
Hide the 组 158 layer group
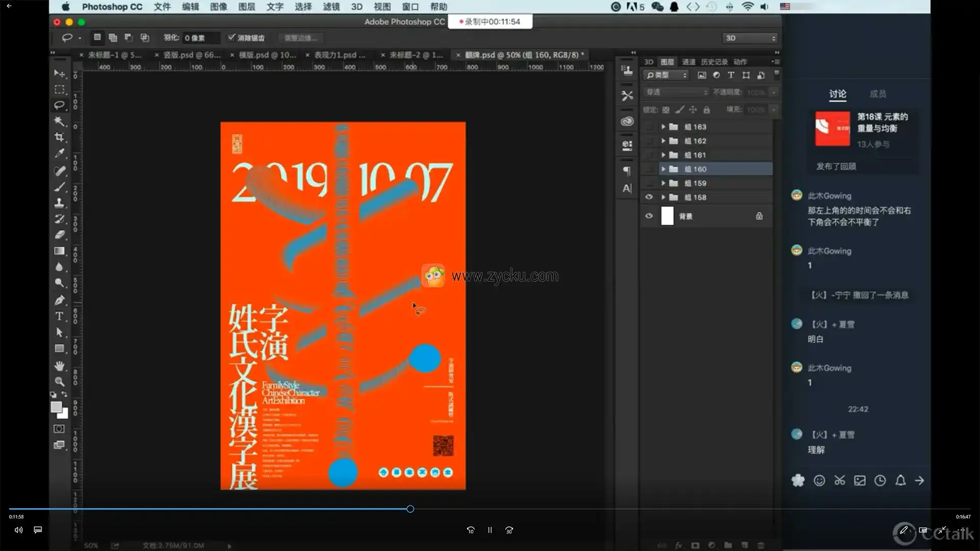649,197
